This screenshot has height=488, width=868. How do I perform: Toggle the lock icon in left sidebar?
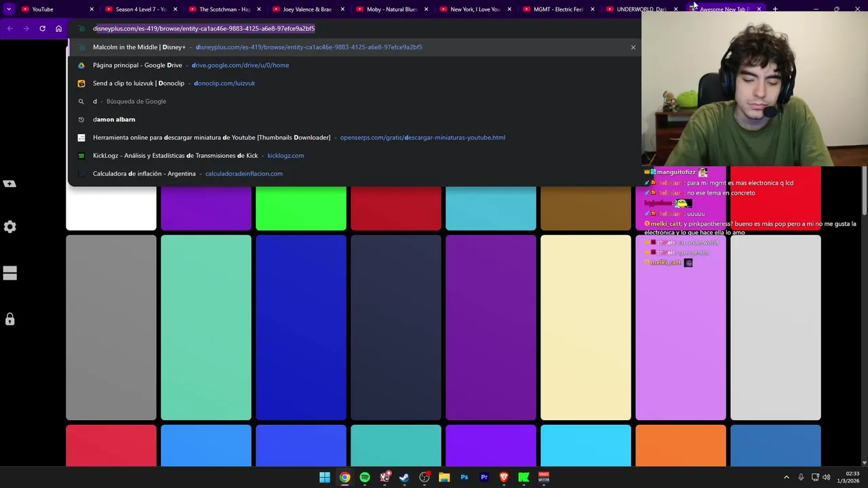click(9, 319)
